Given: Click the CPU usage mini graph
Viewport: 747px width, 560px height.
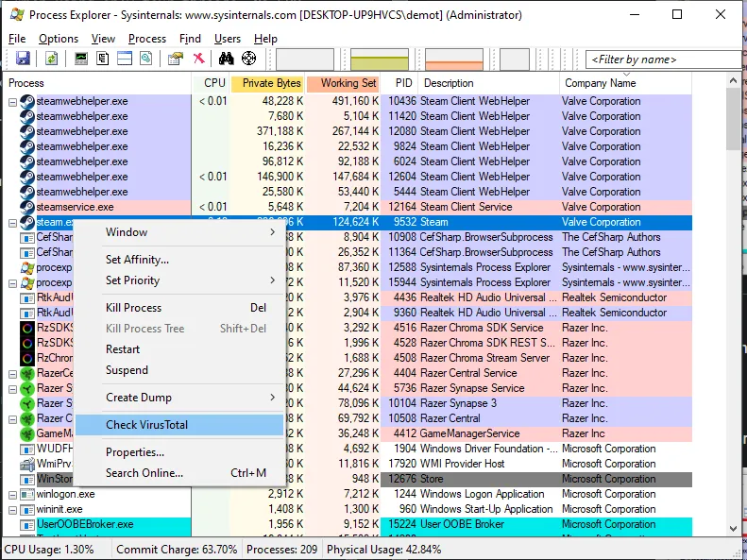Looking at the screenshot, I should coord(305,59).
